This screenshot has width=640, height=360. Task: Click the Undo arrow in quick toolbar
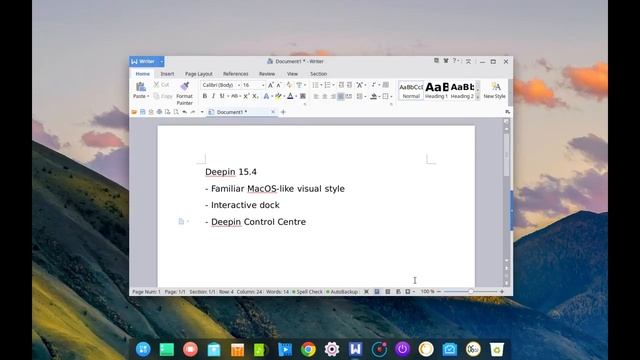pyautogui.click(x=184, y=112)
